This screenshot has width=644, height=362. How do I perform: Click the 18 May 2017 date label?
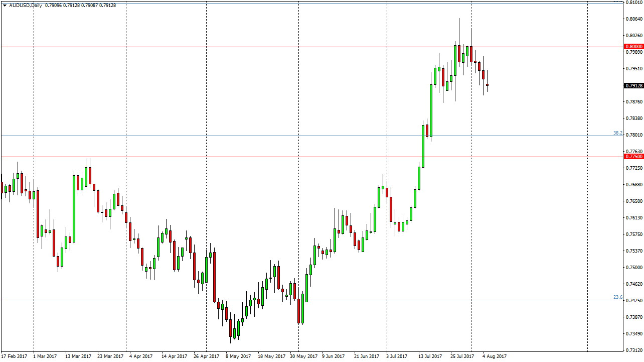(271, 356)
